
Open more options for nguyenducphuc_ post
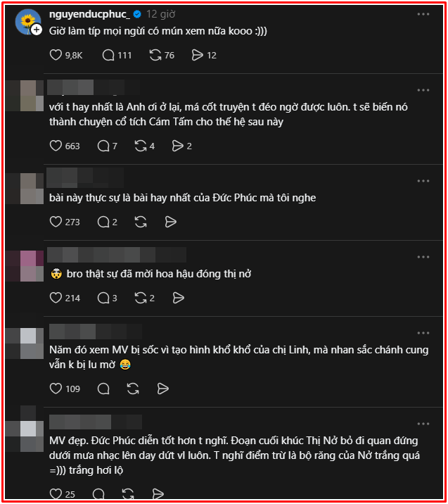[x=422, y=14]
